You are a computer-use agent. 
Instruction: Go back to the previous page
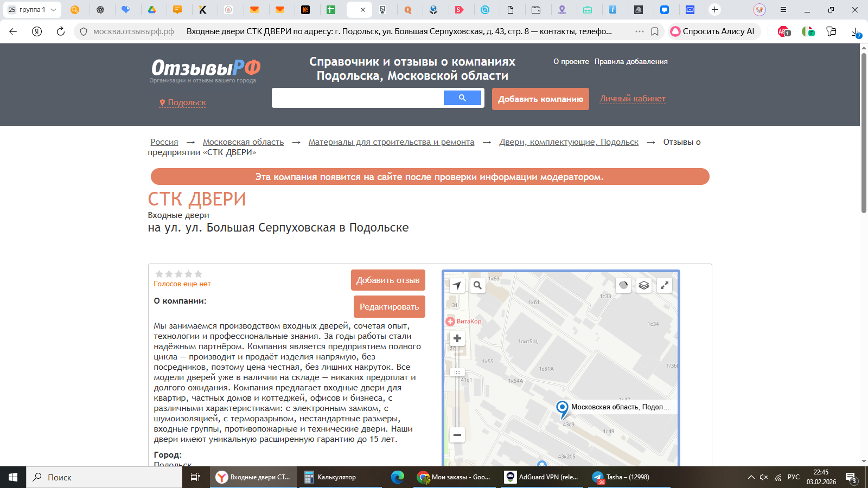point(13,31)
